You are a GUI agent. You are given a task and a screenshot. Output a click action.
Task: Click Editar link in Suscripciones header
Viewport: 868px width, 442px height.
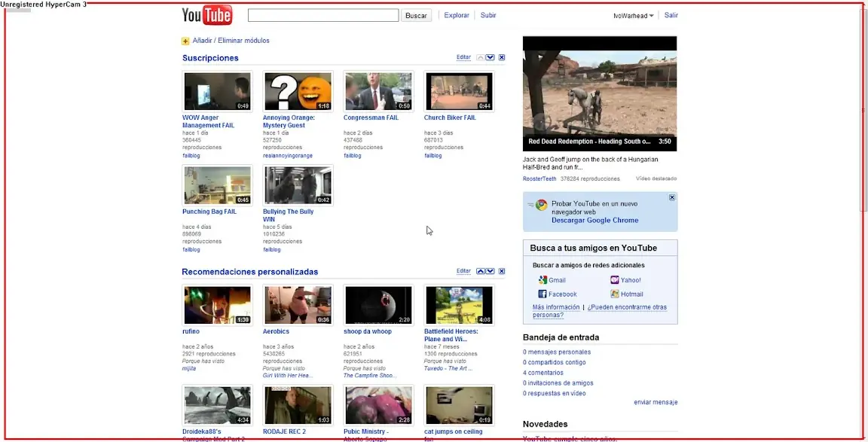point(463,58)
